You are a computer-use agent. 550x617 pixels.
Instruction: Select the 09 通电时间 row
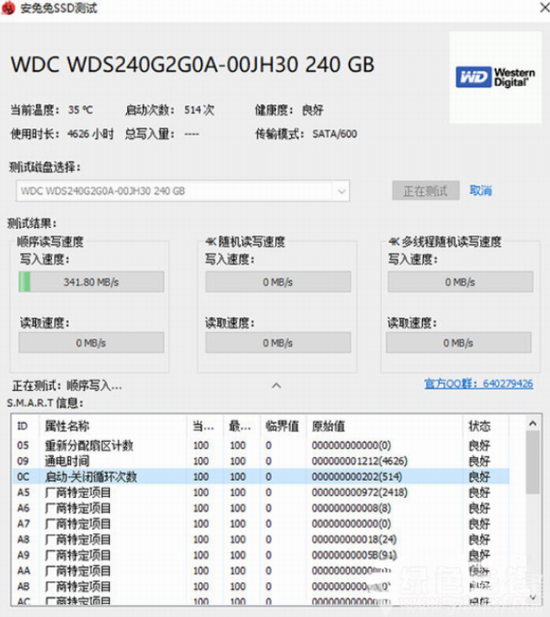coord(261,461)
